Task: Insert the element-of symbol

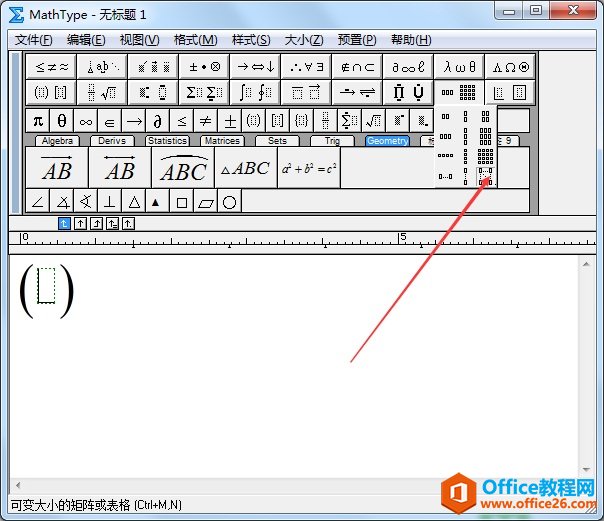Action: click(x=109, y=121)
